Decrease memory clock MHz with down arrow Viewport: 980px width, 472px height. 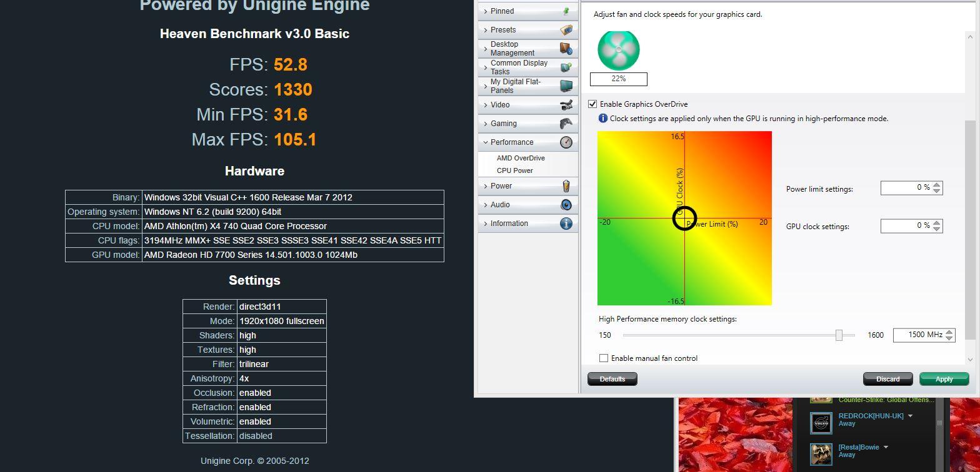[949, 338]
